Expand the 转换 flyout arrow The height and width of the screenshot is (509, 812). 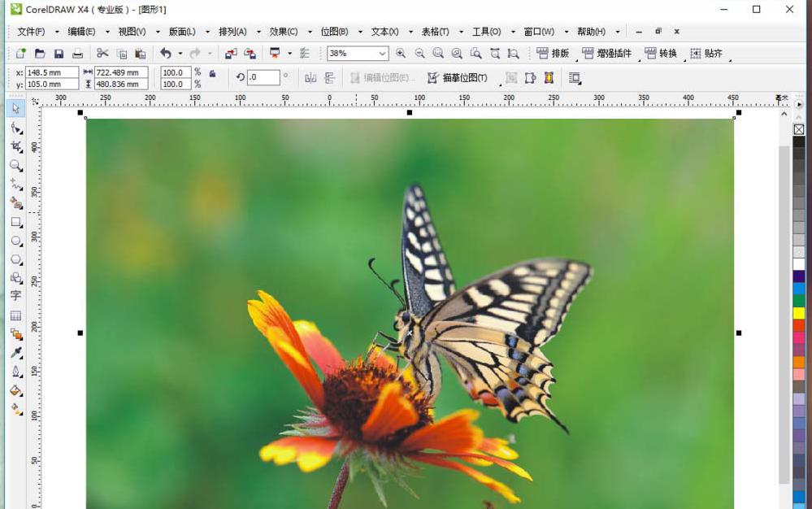pyautogui.click(x=684, y=60)
